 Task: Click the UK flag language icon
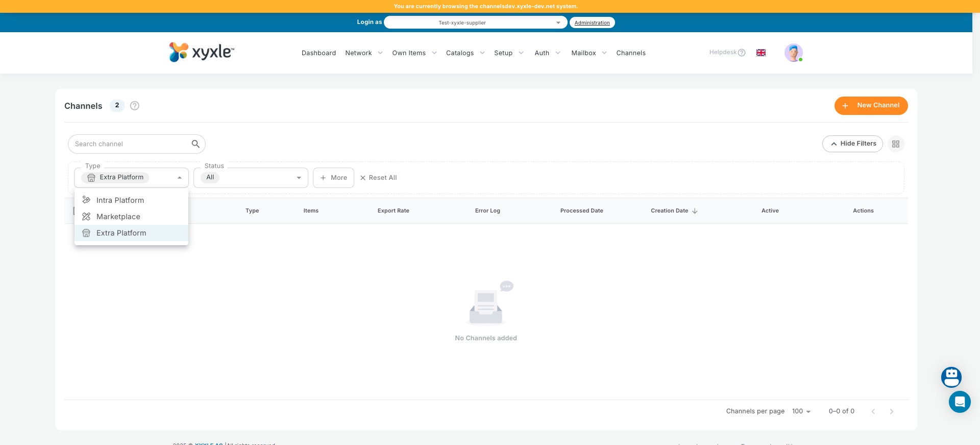tap(761, 53)
